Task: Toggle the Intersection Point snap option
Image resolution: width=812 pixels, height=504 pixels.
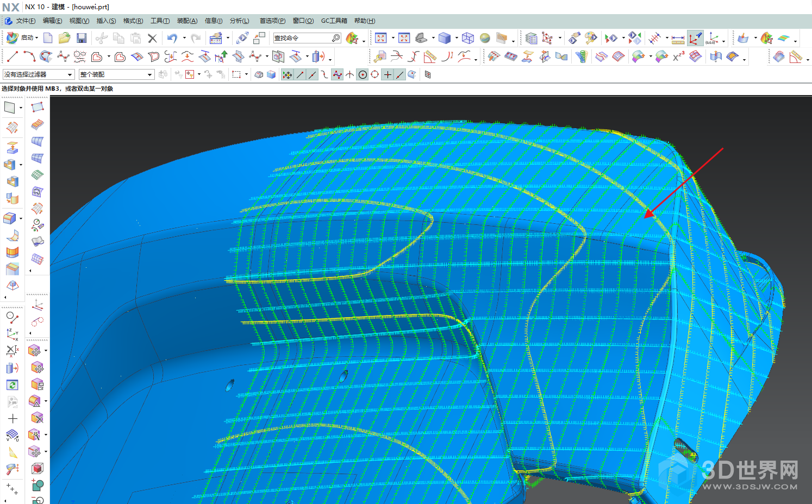Action: [350, 74]
